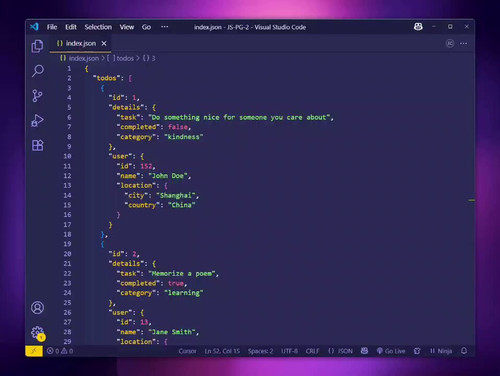Screen dimensions: 500x376
Task: Click the item 3 breadcrumb segment
Action: tap(149, 58)
